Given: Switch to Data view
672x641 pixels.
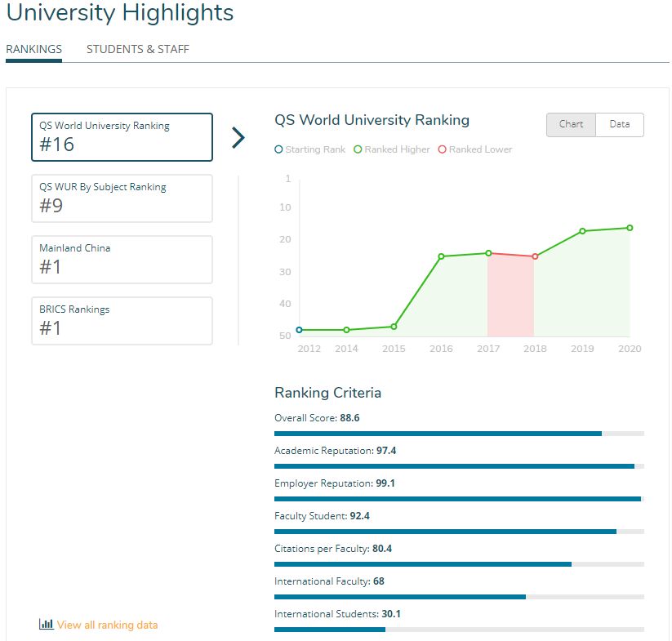Looking at the screenshot, I should click(620, 125).
